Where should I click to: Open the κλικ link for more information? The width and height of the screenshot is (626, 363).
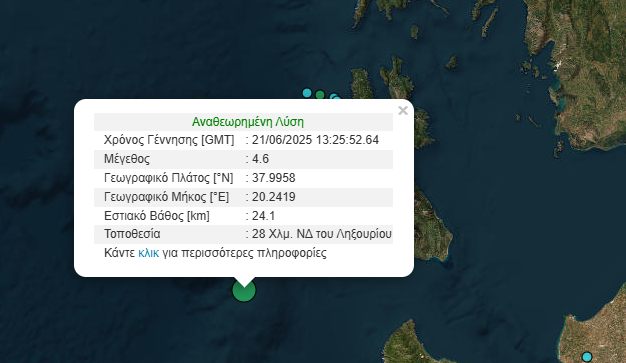(149, 253)
